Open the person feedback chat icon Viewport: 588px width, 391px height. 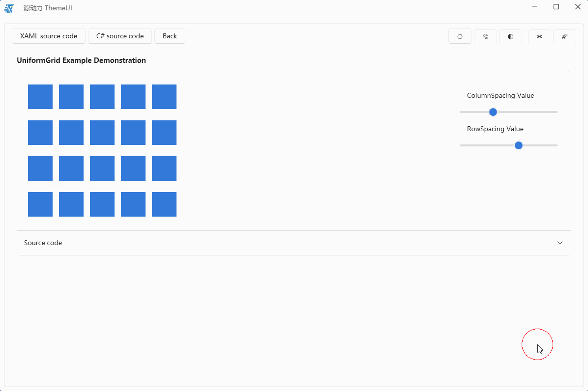pos(564,36)
